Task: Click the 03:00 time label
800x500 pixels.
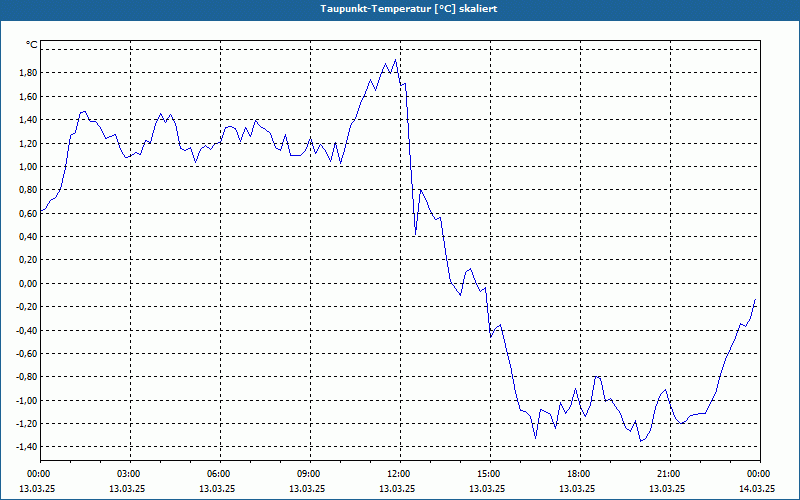Action: pos(131,474)
